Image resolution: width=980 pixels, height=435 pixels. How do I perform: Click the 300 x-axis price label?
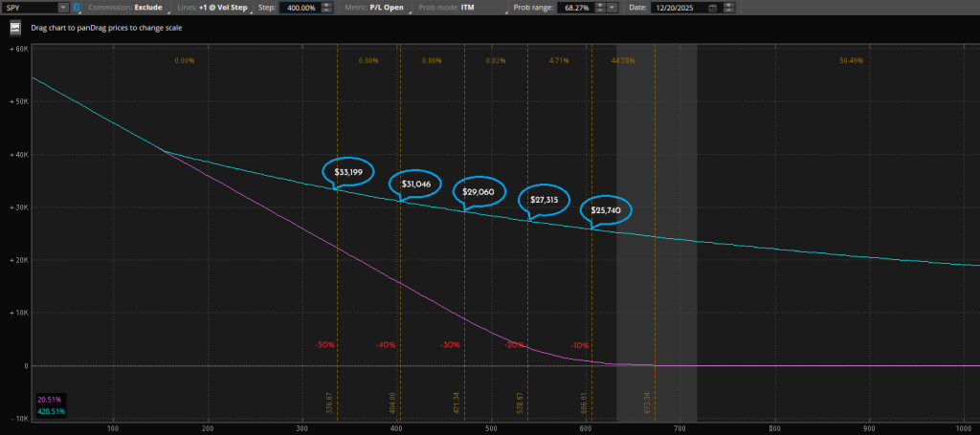(x=302, y=430)
